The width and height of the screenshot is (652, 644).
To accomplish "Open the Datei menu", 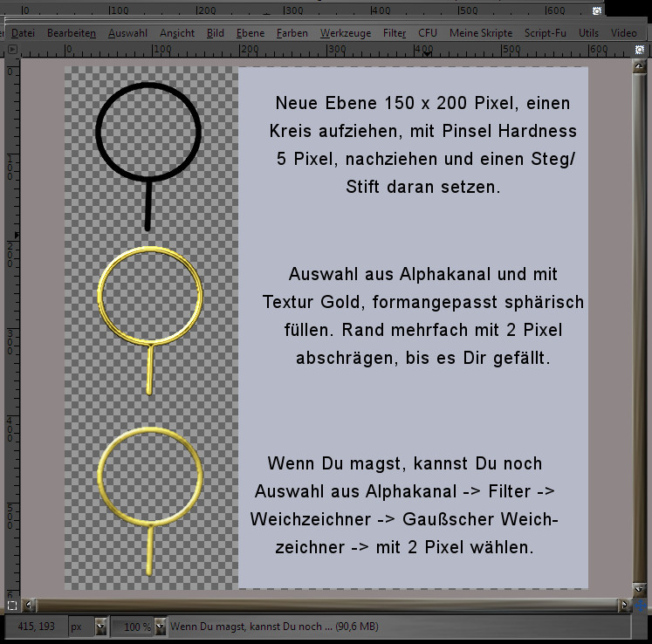I will coord(23,32).
